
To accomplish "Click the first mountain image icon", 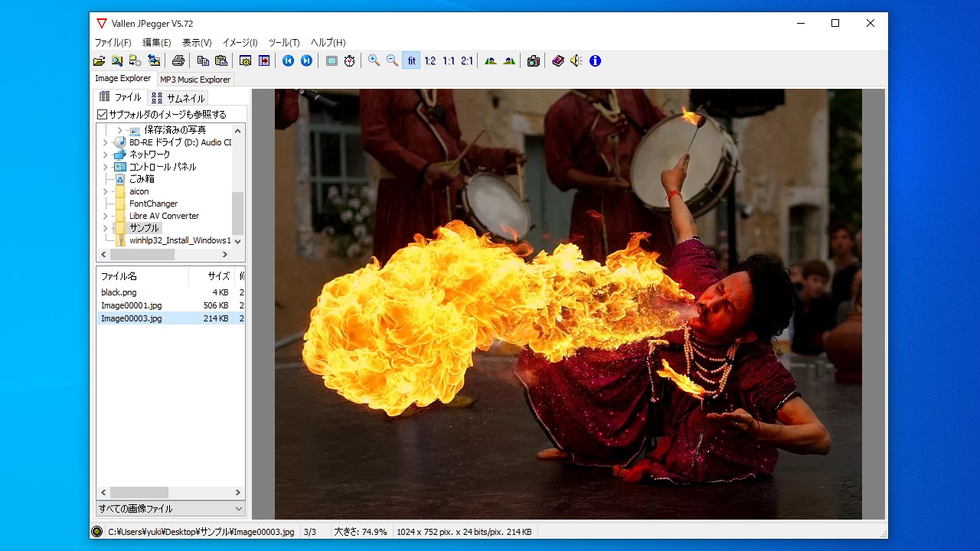I will (491, 60).
